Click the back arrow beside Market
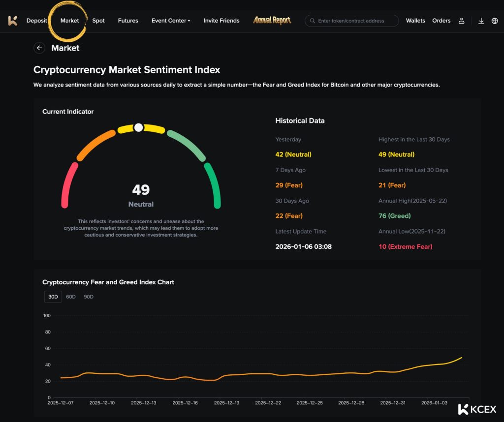 point(39,48)
